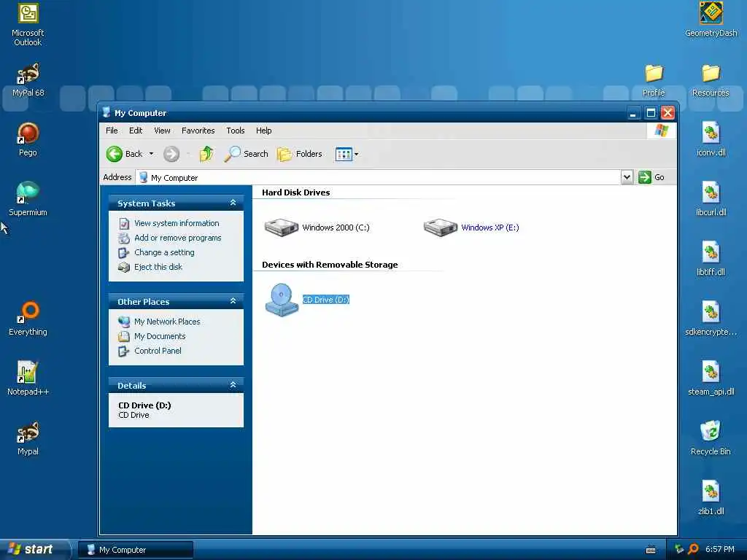The width and height of the screenshot is (747, 560).
Task: Collapse the Other Places panel
Action: 233,301
